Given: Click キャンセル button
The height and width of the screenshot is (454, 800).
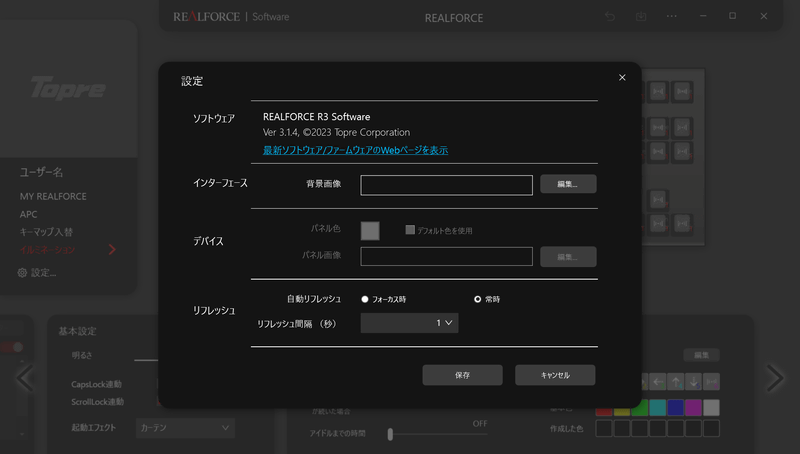Looking at the screenshot, I should click(x=555, y=375).
